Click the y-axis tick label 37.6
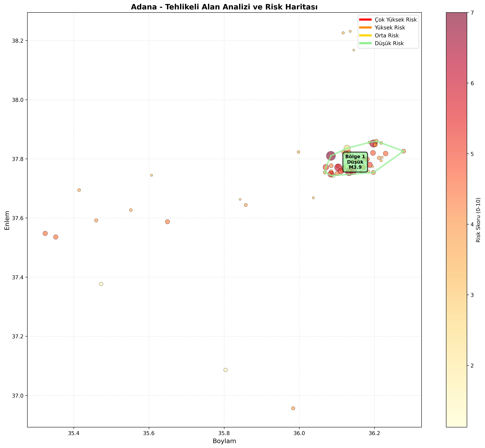The height and width of the screenshot is (448, 485). click(18, 218)
